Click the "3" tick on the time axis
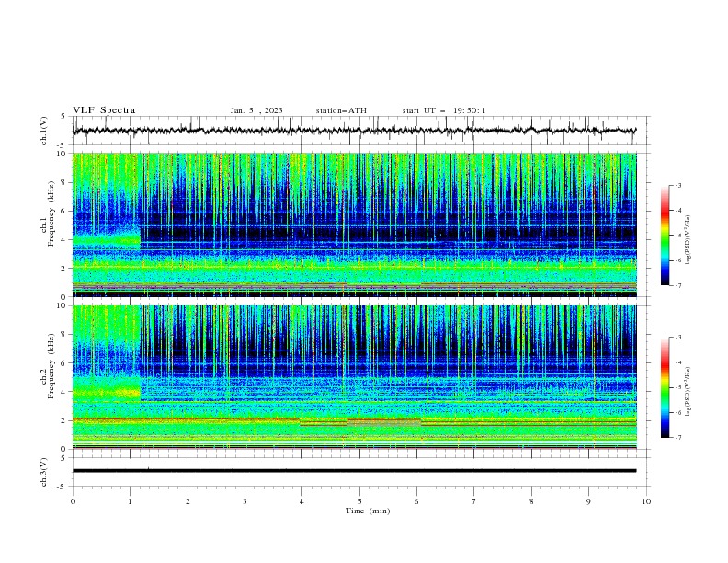This screenshot has height=563, width=728. click(x=245, y=501)
